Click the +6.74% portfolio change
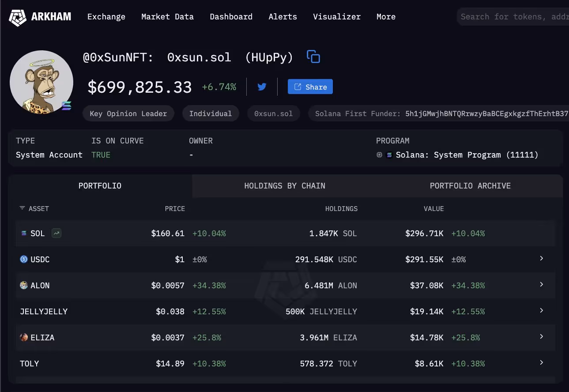This screenshot has width=569, height=392. tap(219, 87)
